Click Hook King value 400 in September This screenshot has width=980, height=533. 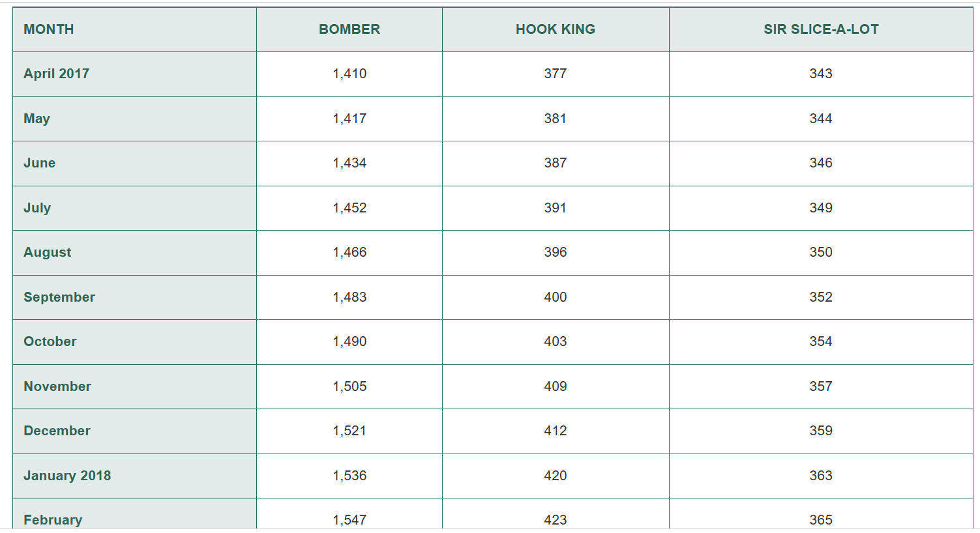tap(556, 297)
